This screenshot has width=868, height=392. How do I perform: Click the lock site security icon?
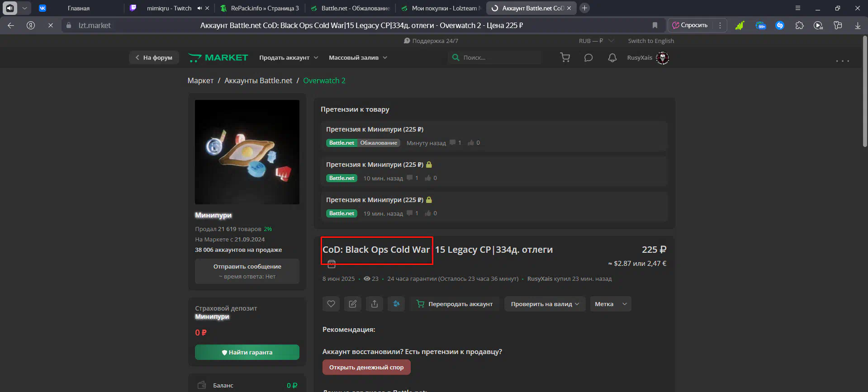point(69,25)
